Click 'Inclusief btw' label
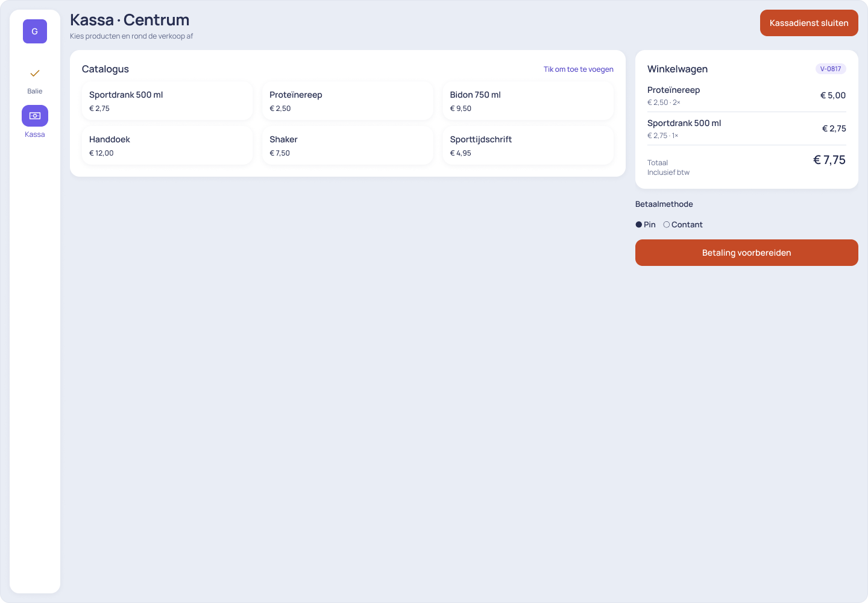This screenshot has height=603, width=868. tap(668, 172)
